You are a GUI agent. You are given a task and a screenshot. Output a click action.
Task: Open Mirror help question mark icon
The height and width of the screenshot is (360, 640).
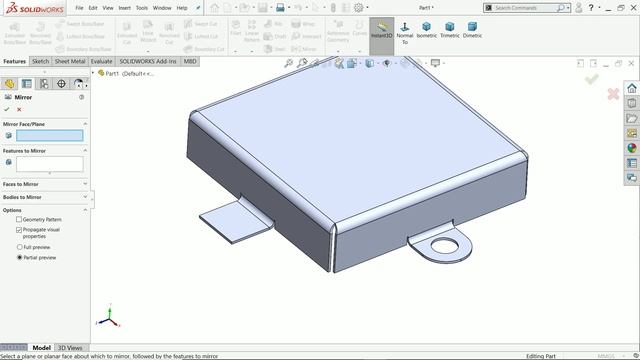point(82,97)
